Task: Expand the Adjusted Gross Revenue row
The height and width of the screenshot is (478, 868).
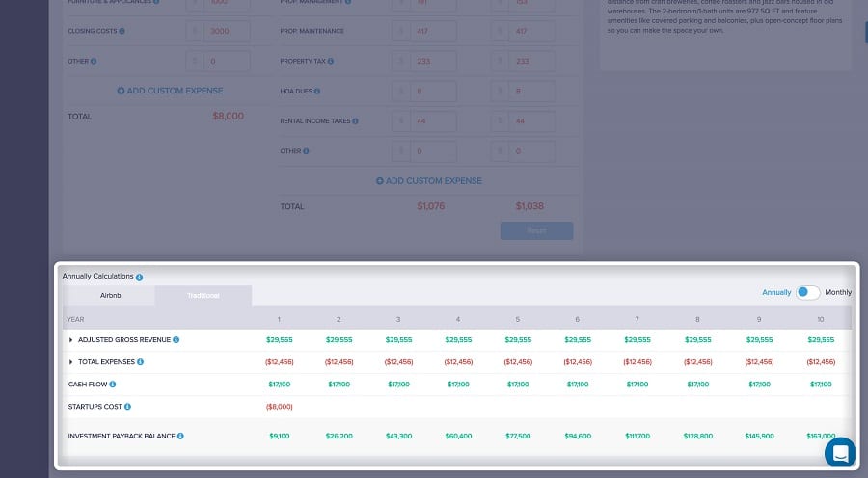Action: pyautogui.click(x=70, y=340)
